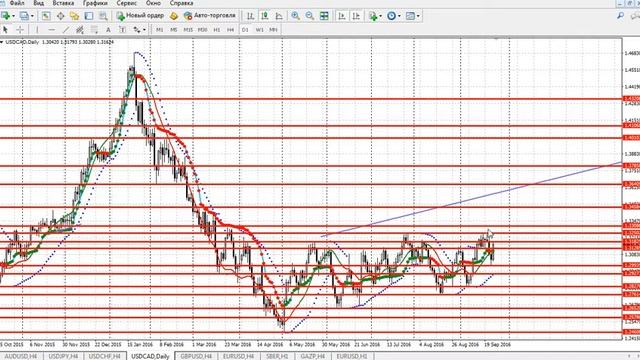
Task: Open the Вид menu
Action: pos(39,3)
